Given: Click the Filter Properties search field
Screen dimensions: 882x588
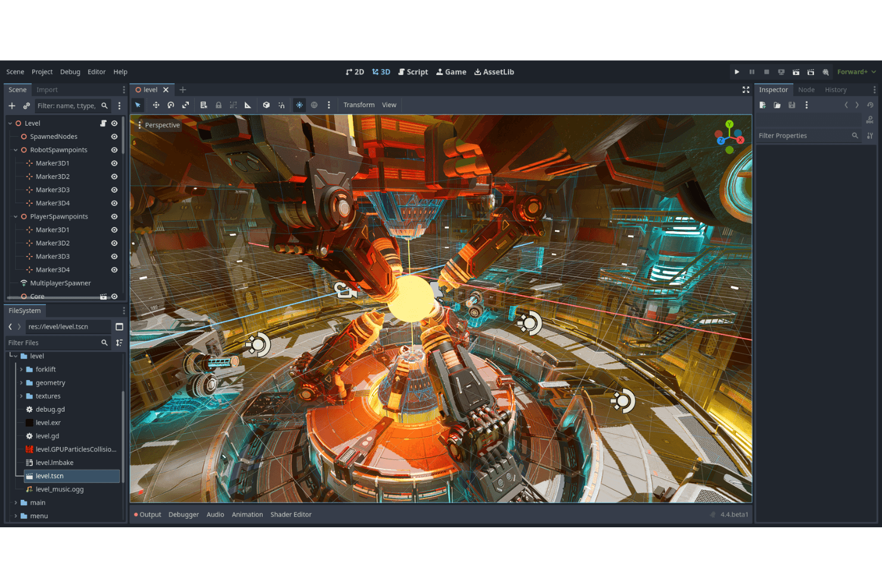Looking at the screenshot, I should (x=808, y=136).
